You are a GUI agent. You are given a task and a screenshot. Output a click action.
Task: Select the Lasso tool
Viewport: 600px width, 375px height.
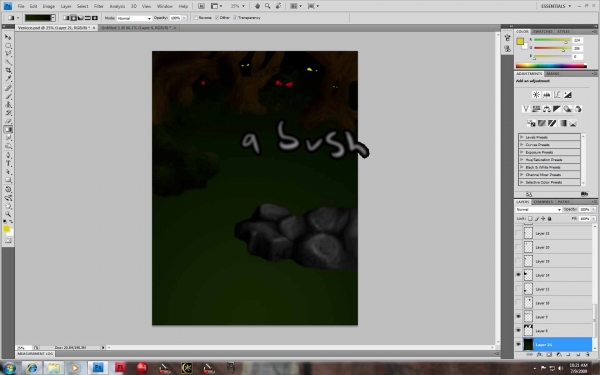point(8,54)
